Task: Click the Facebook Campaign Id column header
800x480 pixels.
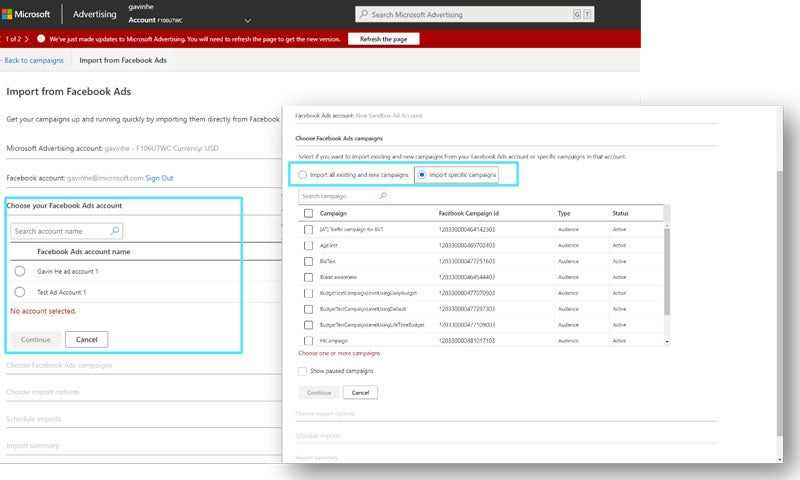Action: coord(468,213)
